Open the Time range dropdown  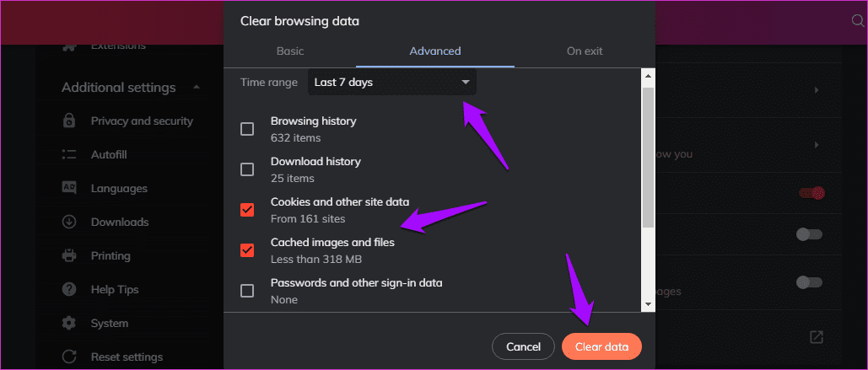(391, 83)
